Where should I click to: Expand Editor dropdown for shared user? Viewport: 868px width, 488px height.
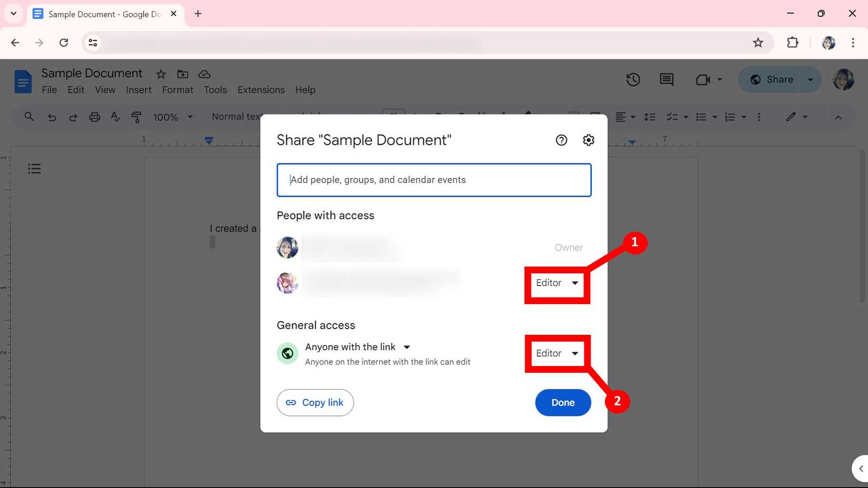point(557,283)
